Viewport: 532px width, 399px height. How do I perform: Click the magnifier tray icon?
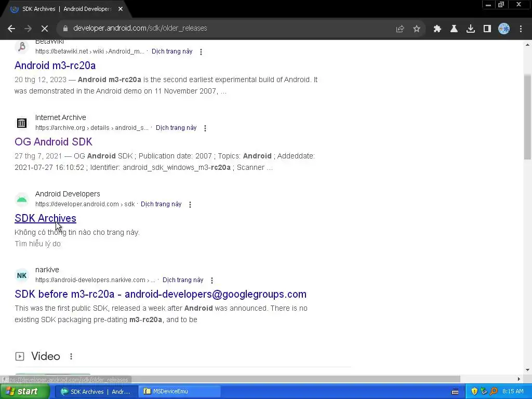point(494,392)
